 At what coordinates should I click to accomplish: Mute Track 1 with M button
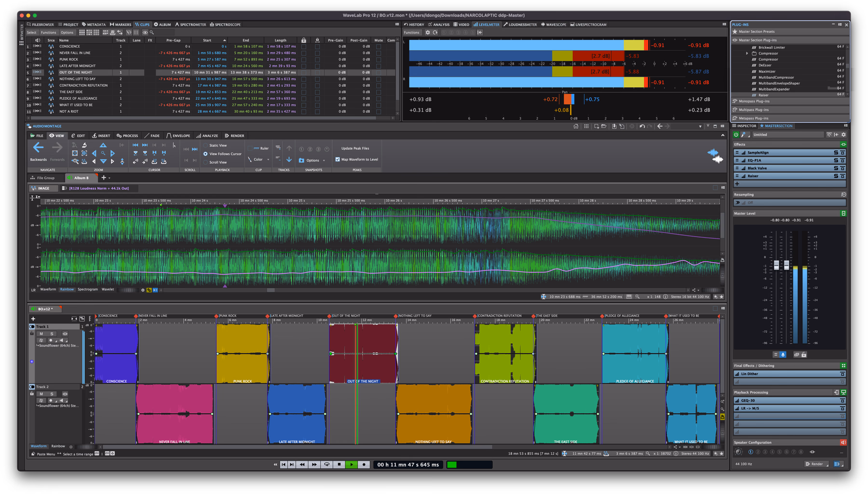[x=41, y=334]
